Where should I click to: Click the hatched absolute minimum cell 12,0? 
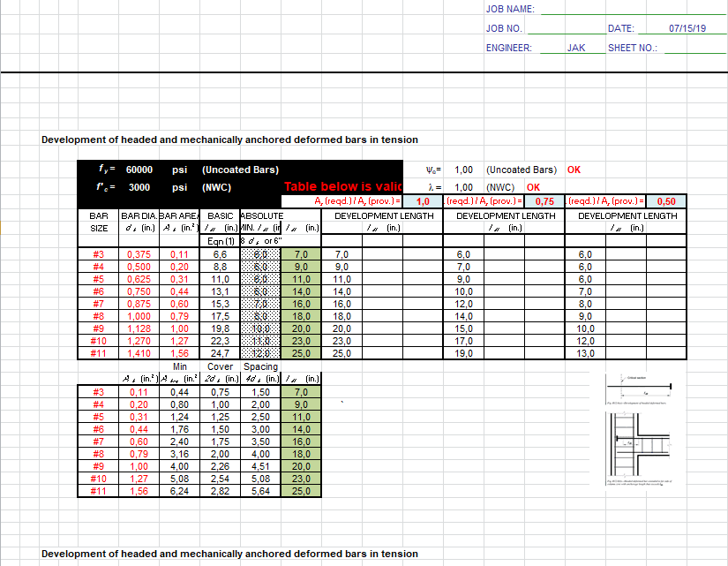[x=260, y=352]
